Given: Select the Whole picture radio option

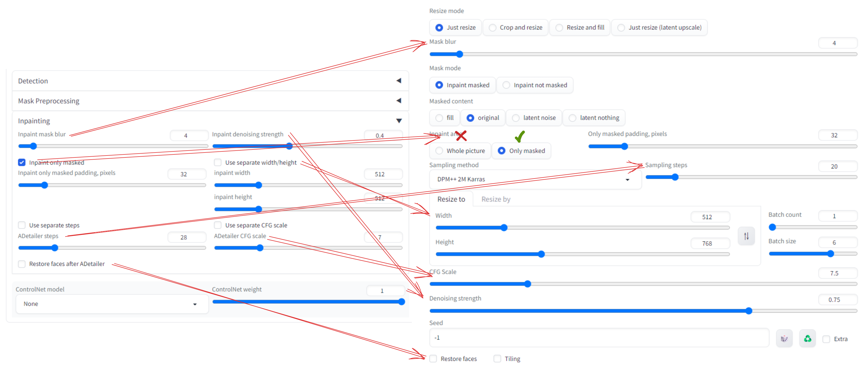Looking at the screenshot, I should coord(439,151).
